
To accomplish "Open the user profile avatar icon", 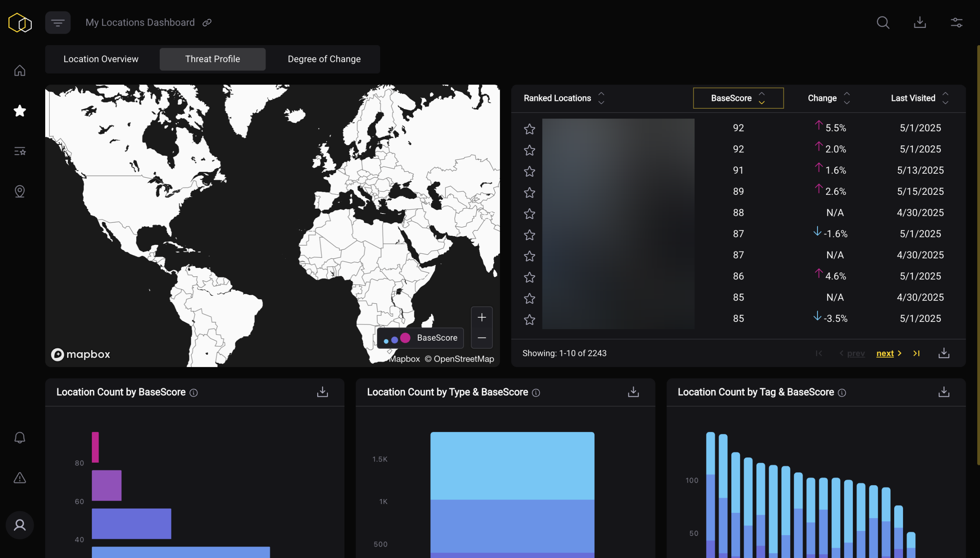I will (20, 525).
